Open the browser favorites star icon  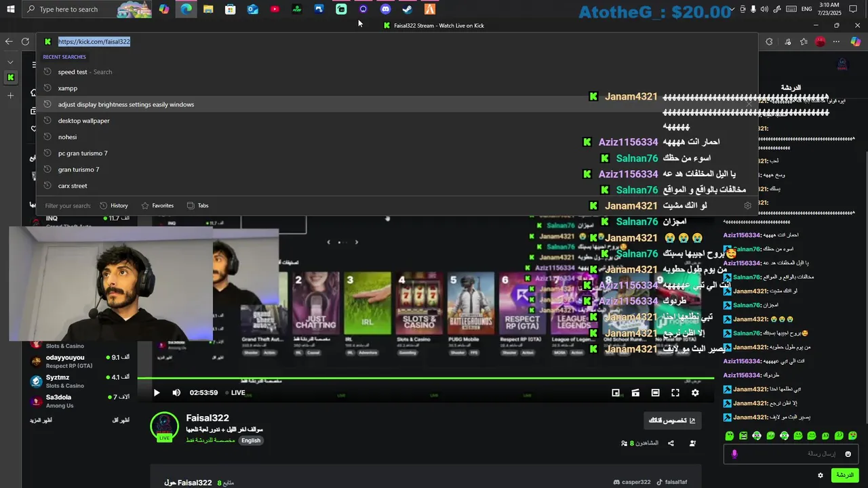(x=804, y=41)
